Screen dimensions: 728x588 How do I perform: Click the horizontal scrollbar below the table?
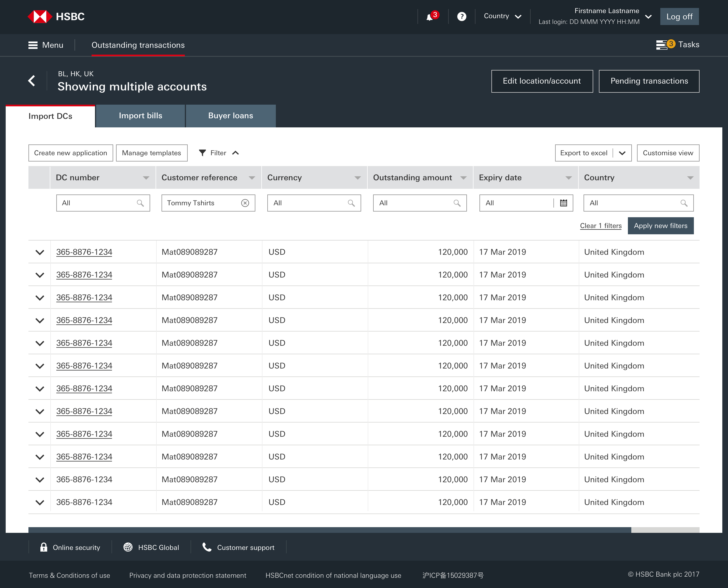pos(330,530)
